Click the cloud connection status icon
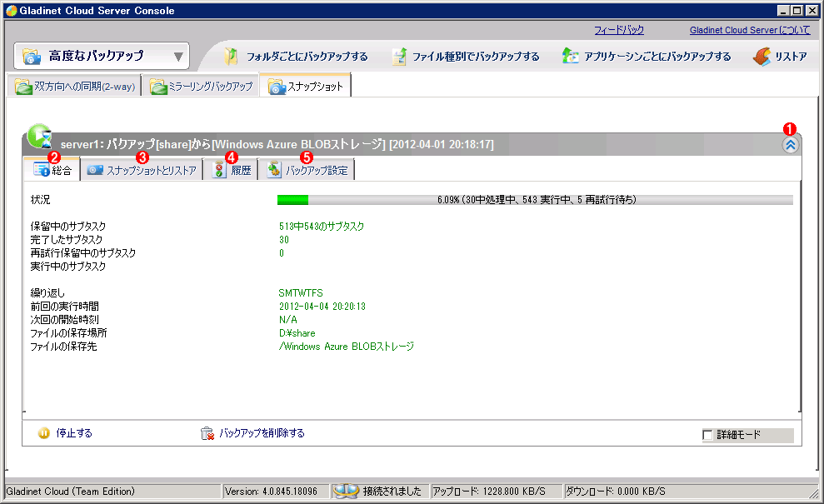The height and width of the screenshot is (504, 824). click(346, 492)
